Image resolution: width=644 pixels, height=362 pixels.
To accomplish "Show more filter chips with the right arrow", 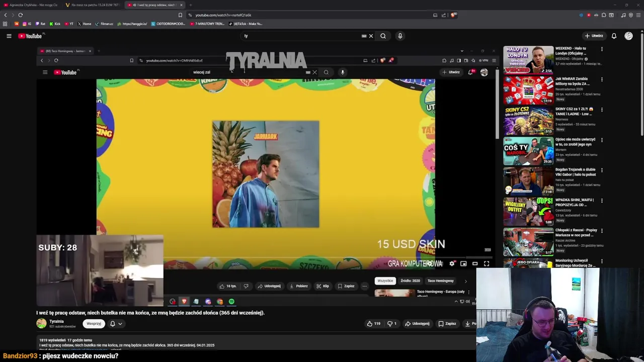I will point(465,281).
